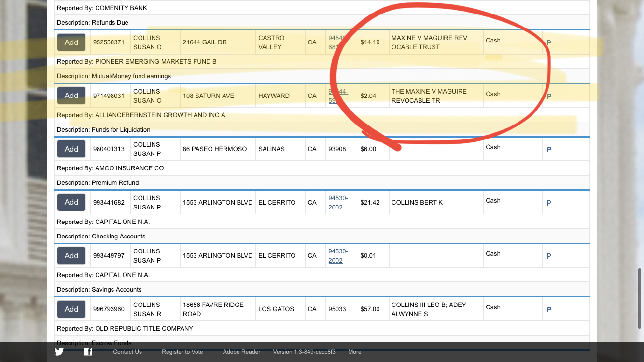This screenshot has height=362, width=644.
Task: Open the Twitter icon in footer
Action: tap(59, 351)
